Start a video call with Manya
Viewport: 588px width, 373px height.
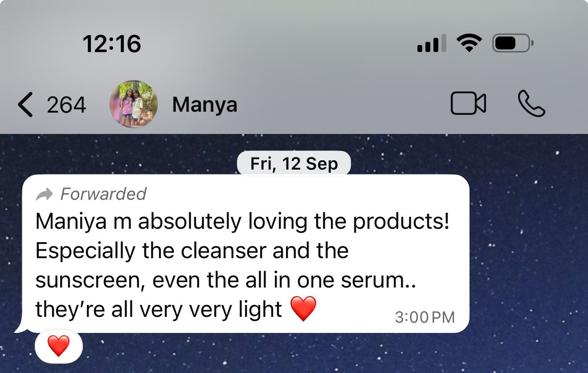click(x=468, y=104)
